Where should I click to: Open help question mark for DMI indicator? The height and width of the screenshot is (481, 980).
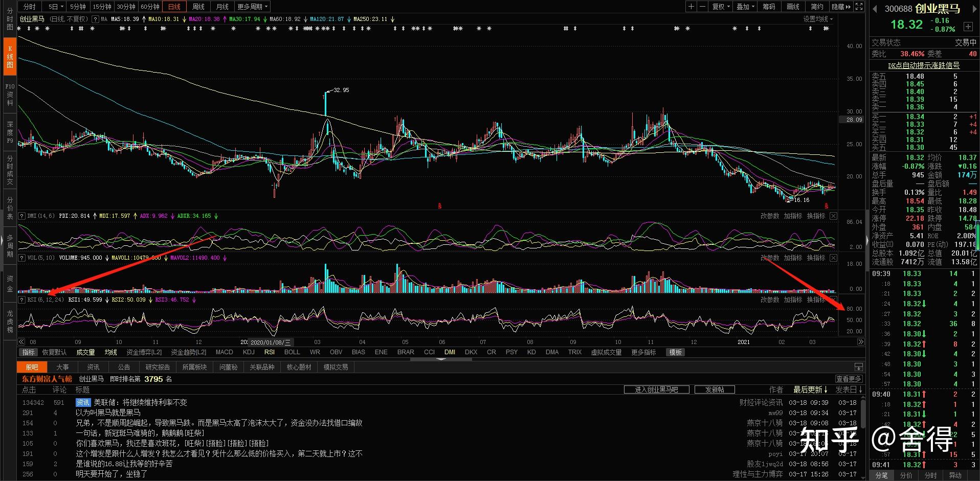[21, 216]
